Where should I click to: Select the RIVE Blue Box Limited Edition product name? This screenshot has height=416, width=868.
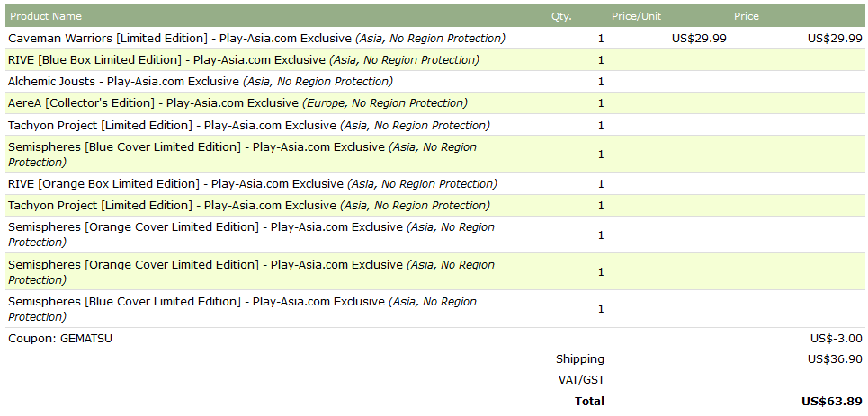point(244,59)
